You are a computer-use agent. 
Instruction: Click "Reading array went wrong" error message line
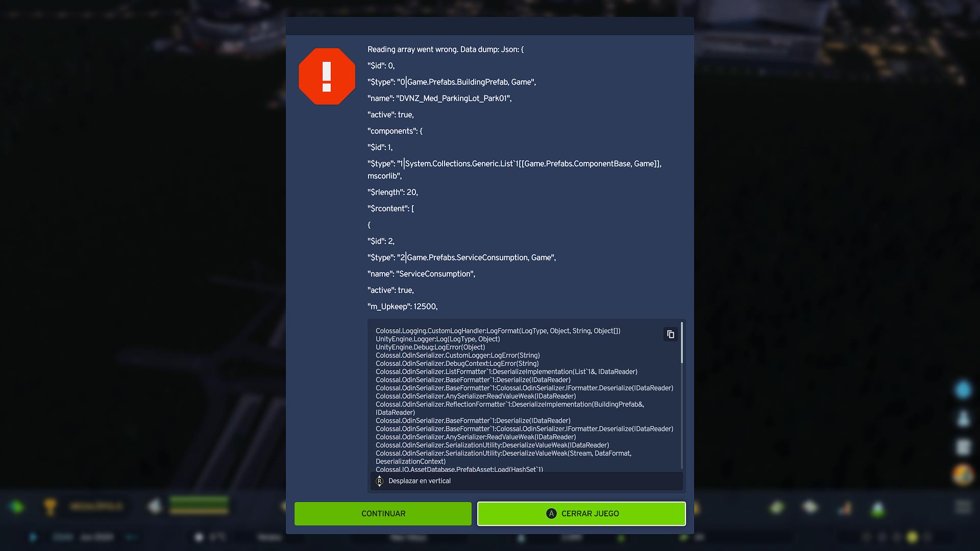[x=446, y=49]
